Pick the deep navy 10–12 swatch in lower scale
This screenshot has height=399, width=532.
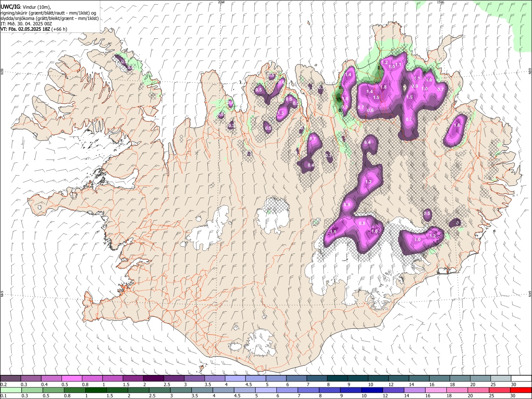[372, 390]
